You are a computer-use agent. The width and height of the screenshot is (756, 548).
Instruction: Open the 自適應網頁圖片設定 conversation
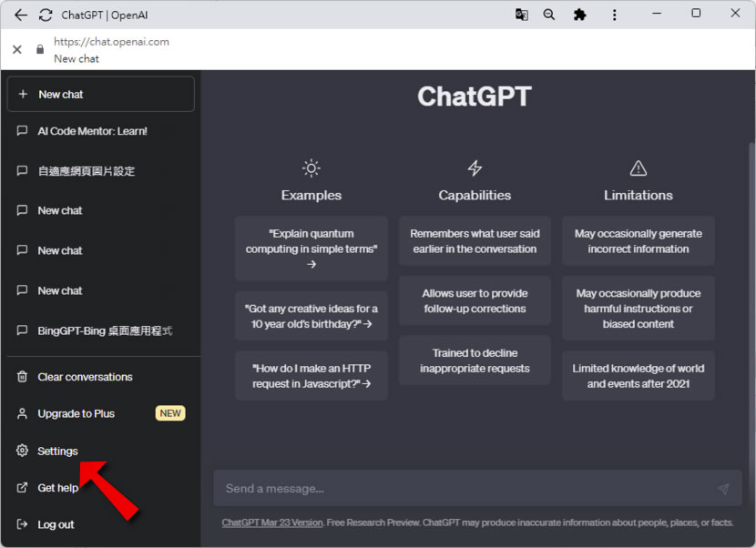coord(101,170)
